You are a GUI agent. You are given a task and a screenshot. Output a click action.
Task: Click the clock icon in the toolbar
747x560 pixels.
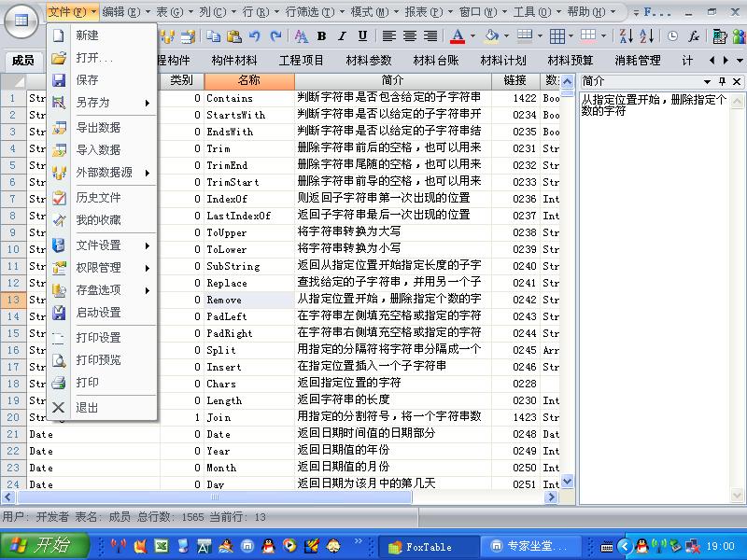point(672,36)
